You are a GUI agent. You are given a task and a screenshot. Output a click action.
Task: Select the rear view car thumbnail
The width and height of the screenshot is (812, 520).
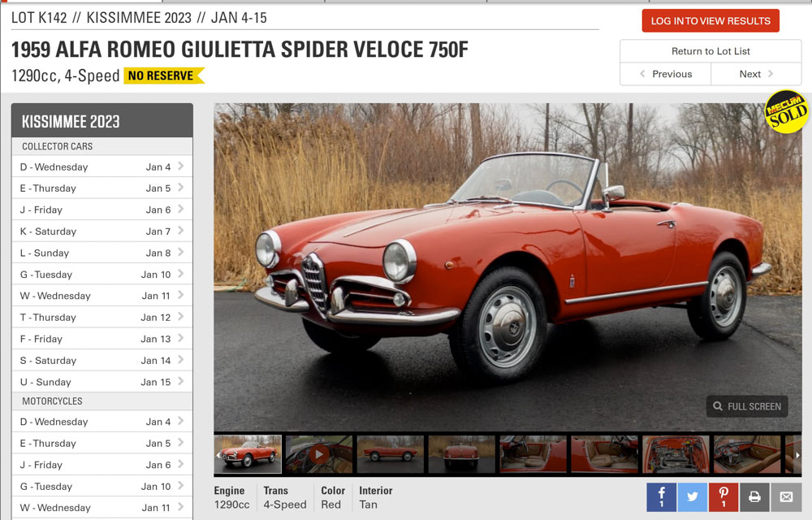[462, 454]
